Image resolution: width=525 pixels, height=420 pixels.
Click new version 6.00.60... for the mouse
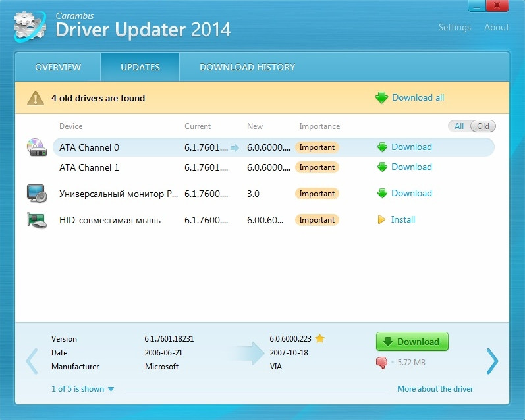(265, 221)
